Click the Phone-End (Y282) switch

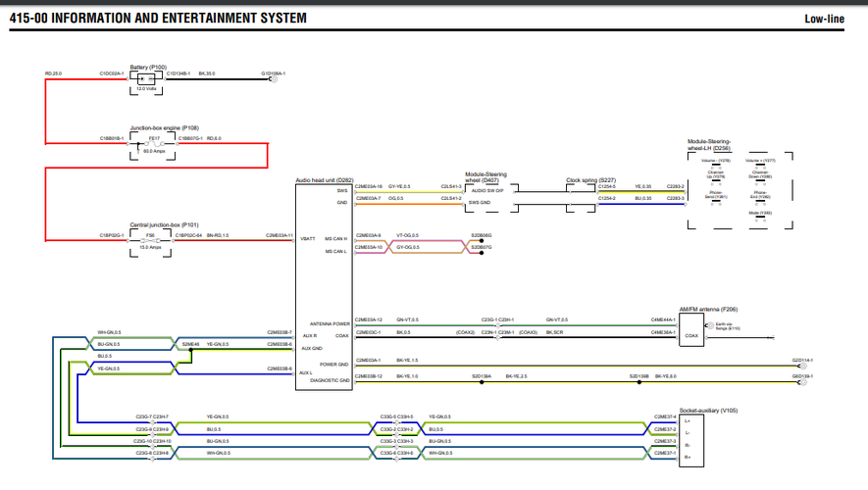pos(761,203)
